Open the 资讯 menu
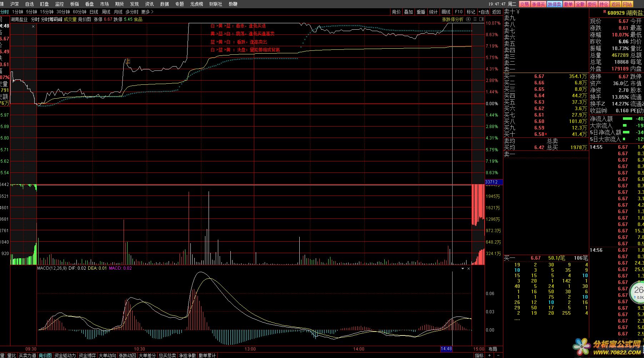The width and height of the screenshot is (644, 358). 150,4
